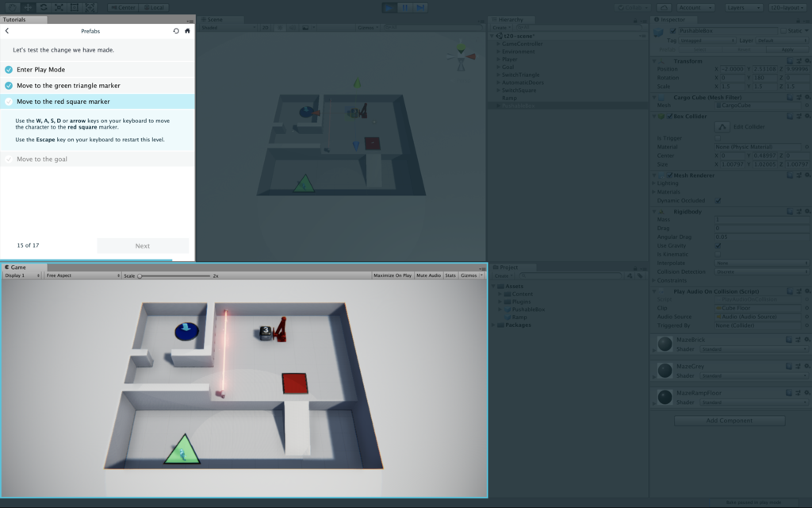The width and height of the screenshot is (812, 508).
Task: Open the Account dropdown
Action: click(696, 7)
